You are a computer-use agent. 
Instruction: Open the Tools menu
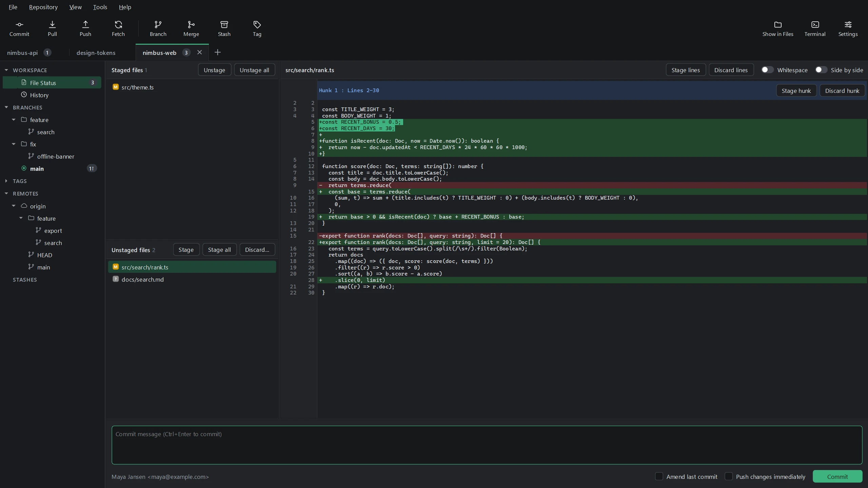[100, 7]
